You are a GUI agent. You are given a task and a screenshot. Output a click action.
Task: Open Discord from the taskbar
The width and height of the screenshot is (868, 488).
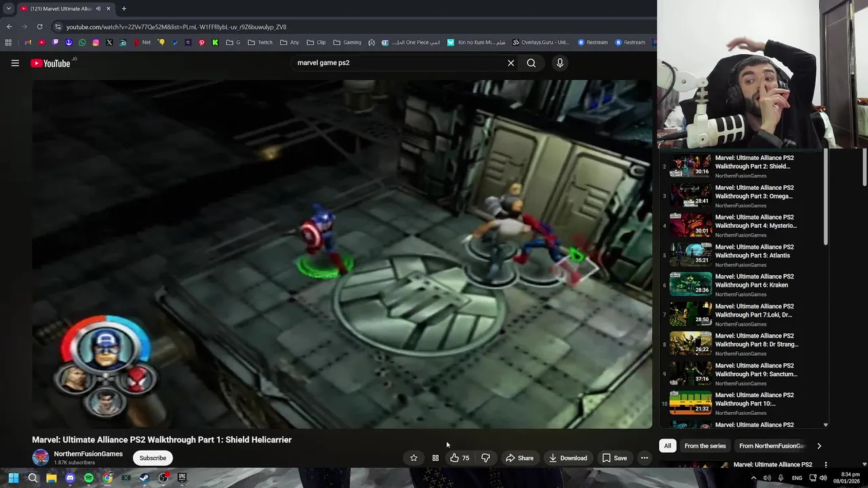point(70,478)
